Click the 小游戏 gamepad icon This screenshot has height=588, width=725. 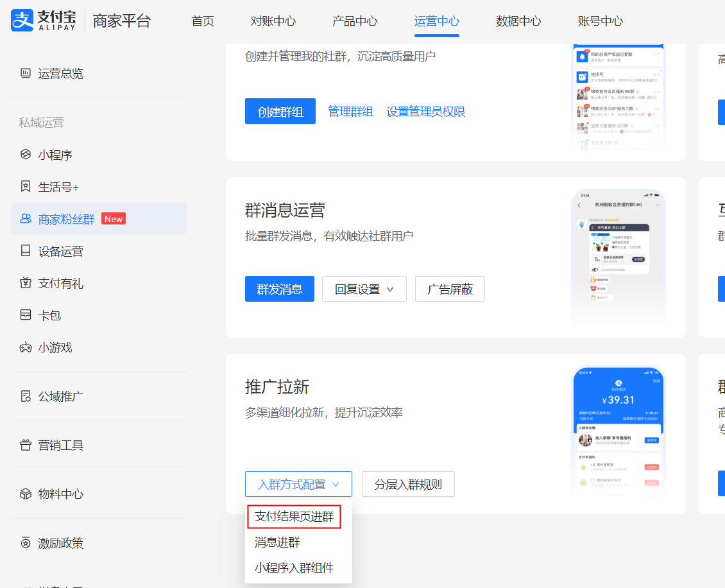(26, 347)
